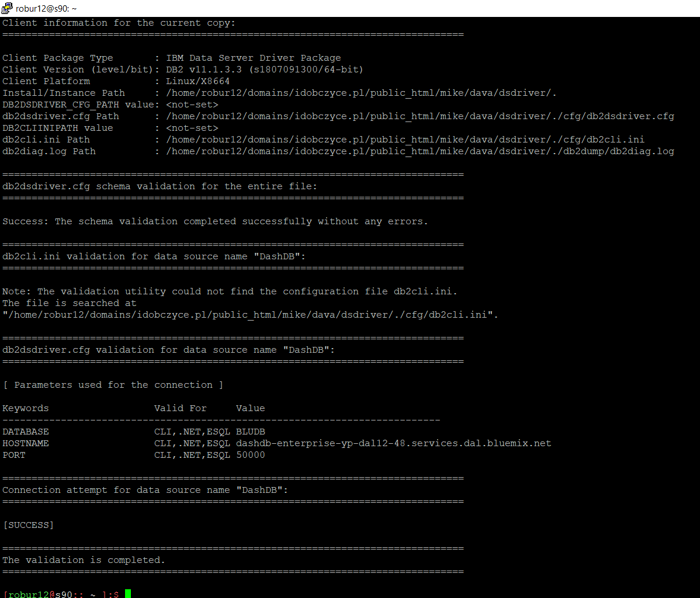Click the Keywords column header
Image resolution: width=700 pixels, height=598 pixels.
click(x=25, y=408)
